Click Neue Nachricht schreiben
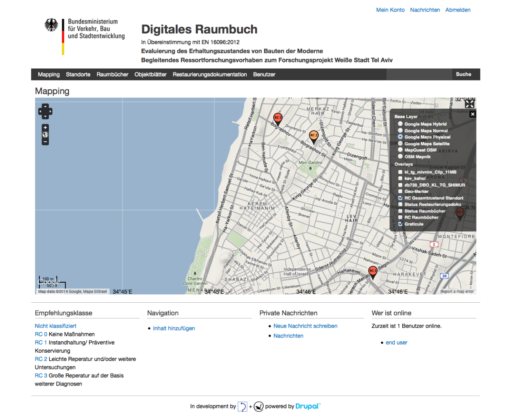511x420 pixels. click(305, 326)
